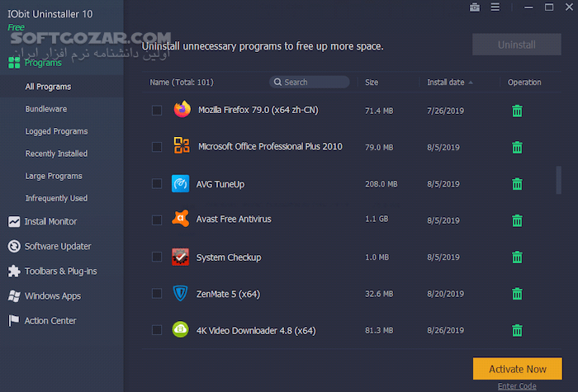578x392 pixels.
Task: Tick the Microsoft Office Professional Plus checkbox
Action: coord(157,147)
